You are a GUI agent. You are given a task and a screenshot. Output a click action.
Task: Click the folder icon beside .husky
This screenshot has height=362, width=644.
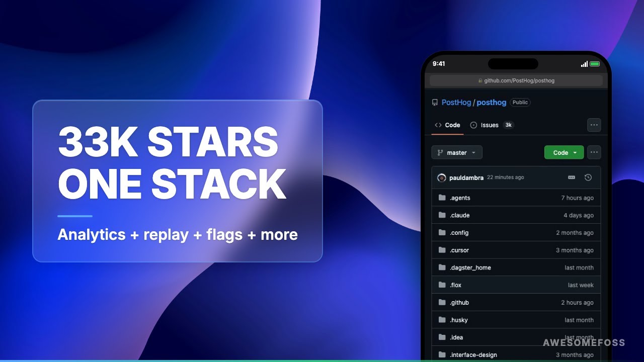point(442,320)
